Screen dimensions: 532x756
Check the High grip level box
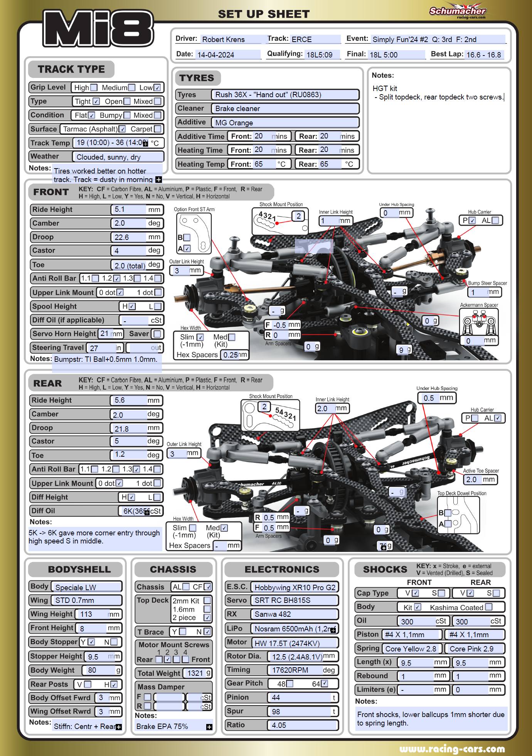pyautogui.click(x=94, y=88)
